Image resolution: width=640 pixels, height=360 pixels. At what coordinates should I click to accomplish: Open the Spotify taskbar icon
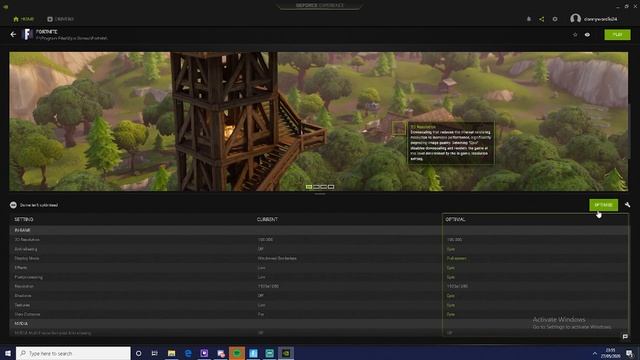[237, 353]
